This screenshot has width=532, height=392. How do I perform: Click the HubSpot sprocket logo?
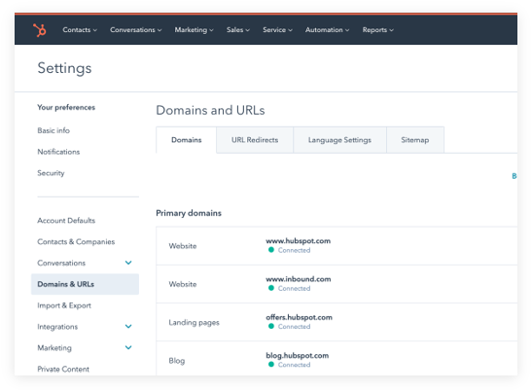pyautogui.click(x=40, y=30)
